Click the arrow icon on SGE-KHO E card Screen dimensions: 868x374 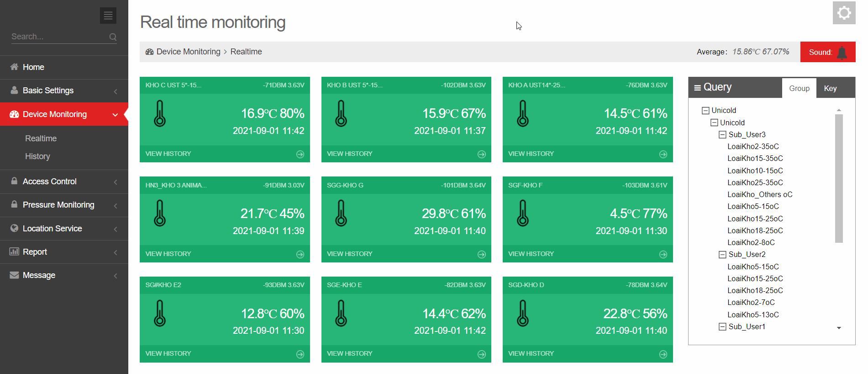(481, 354)
